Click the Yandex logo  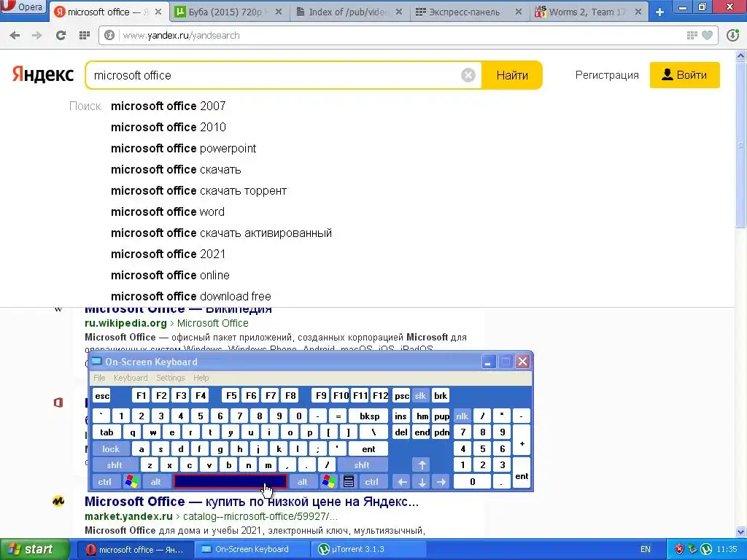[x=43, y=75]
